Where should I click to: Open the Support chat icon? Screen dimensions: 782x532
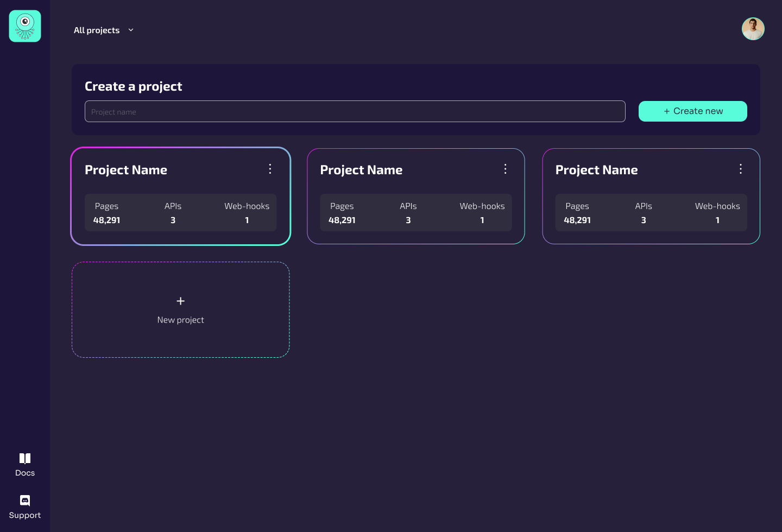point(25,501)
